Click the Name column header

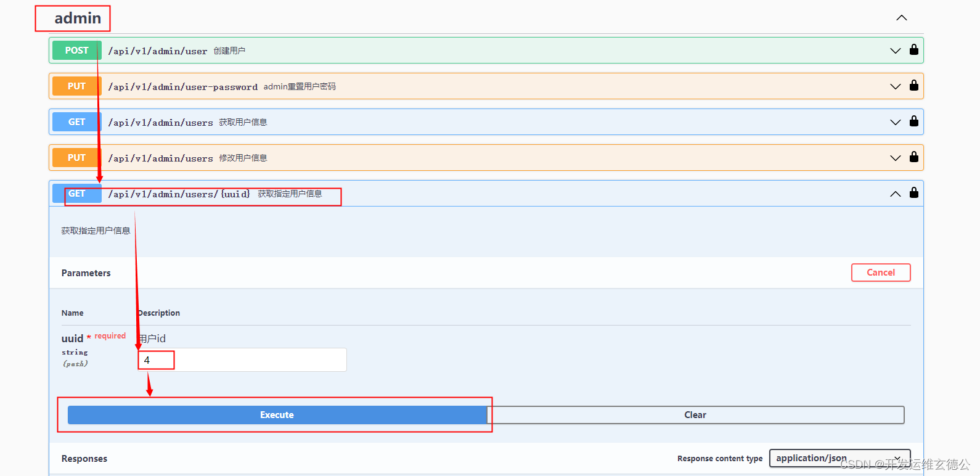pos(73,313)
